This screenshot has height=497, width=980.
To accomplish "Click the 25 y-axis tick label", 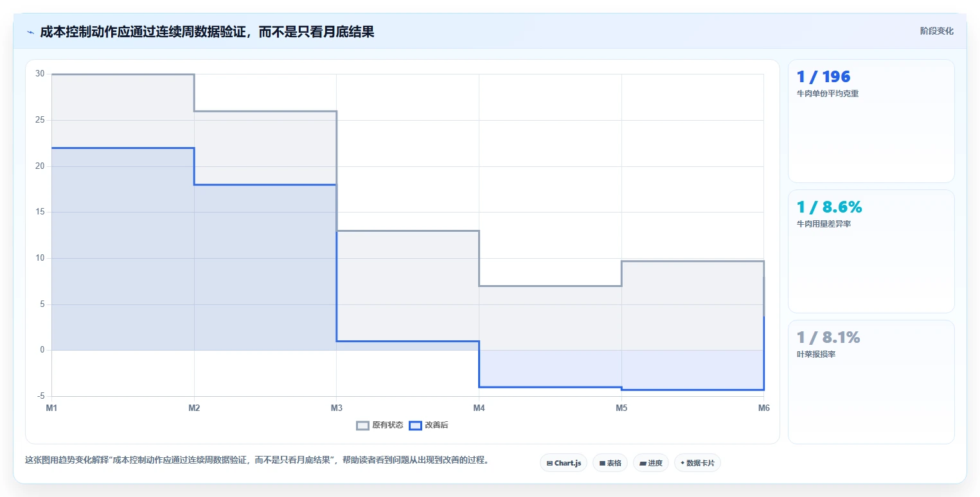I will pos(40,120).
